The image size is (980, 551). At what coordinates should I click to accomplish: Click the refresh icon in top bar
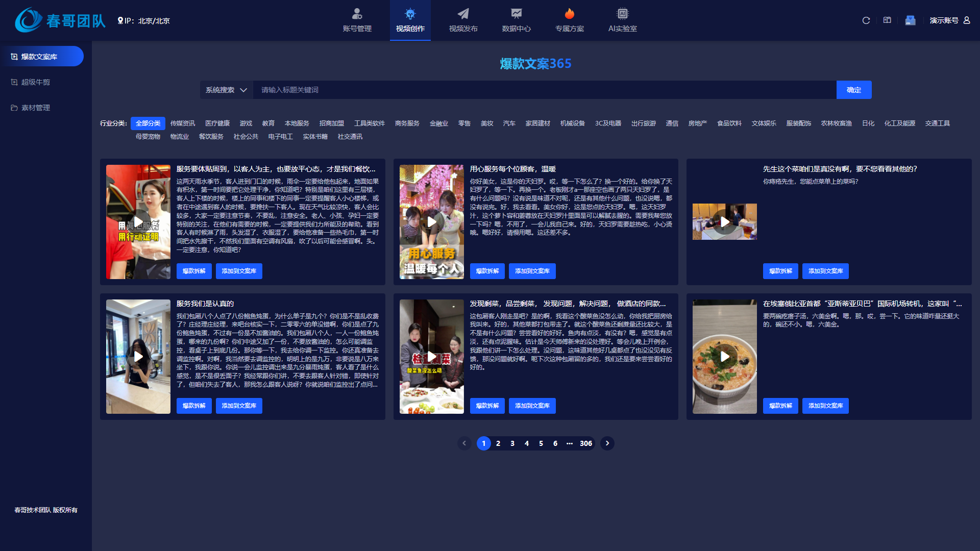(x=866, y=20)
